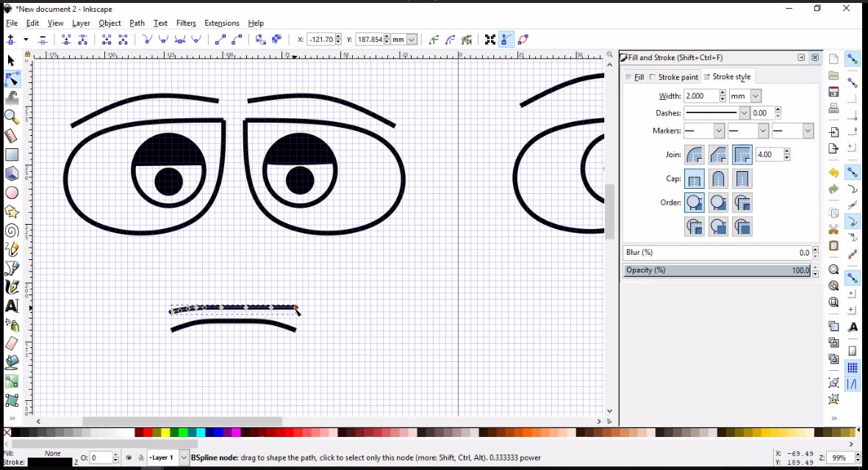Screen dimensions: 868x470
Task: Open the Filters menu
Action: click(x=186, y=23)
